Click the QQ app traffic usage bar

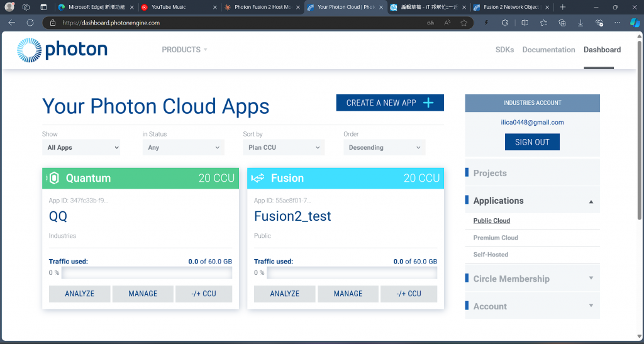click(x=147, y=272)
